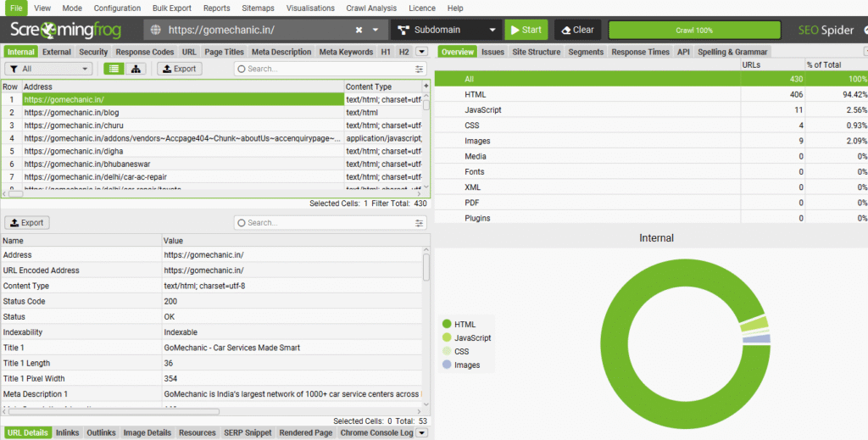Open the Sitemaps menu
Screen dimensions: 868x440
pyautogui.click(x=258, y=8)
